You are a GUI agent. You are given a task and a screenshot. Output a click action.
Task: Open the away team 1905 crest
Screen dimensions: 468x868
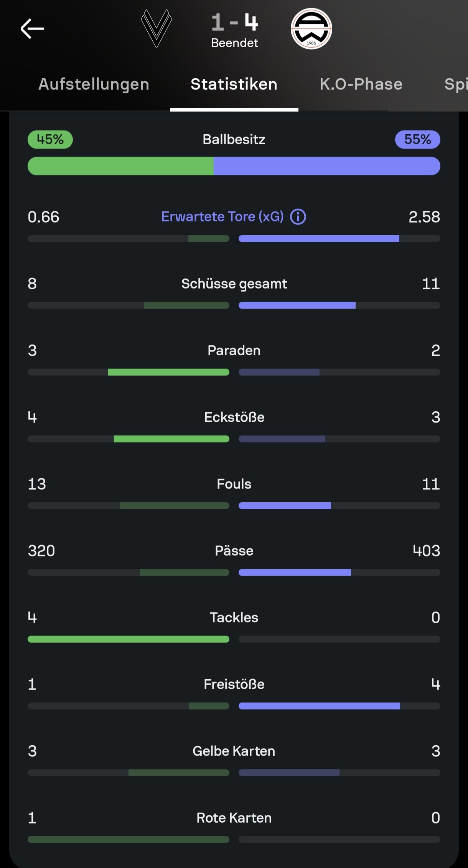tap(311, 29)
